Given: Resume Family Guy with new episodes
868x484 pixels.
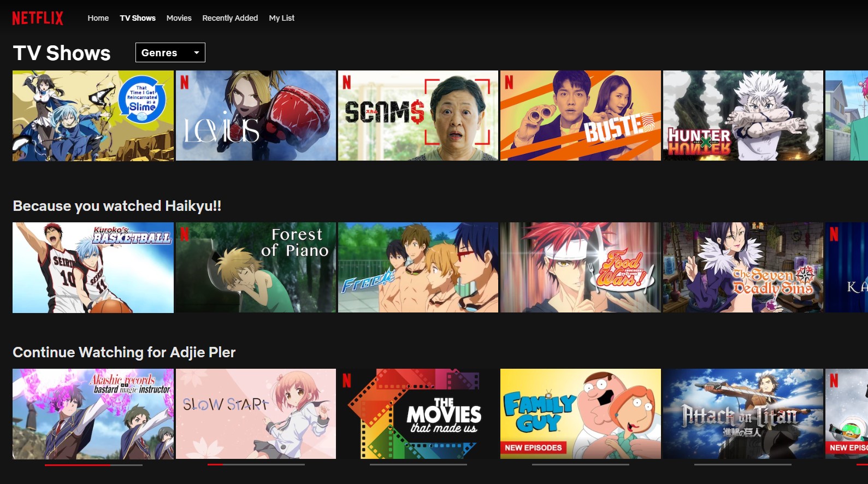Looking at the screenshot, I should pos(581,414).
